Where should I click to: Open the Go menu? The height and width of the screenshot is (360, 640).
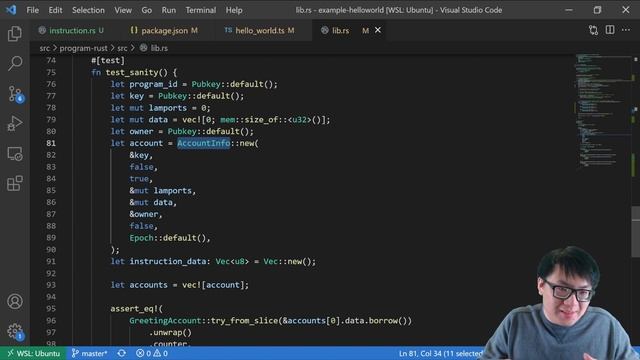click(147, 10)
